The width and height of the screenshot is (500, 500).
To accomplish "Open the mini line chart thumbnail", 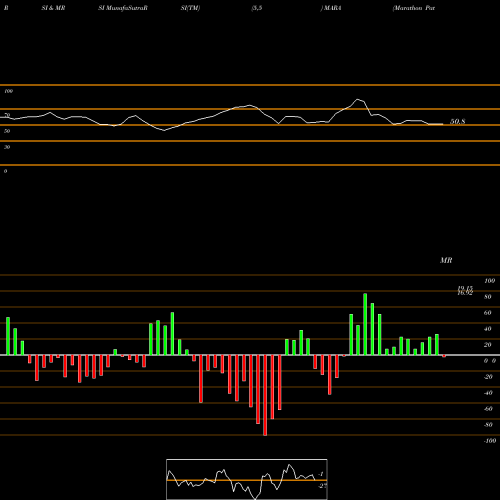I will pyautogui.click(x=247, y=479).
